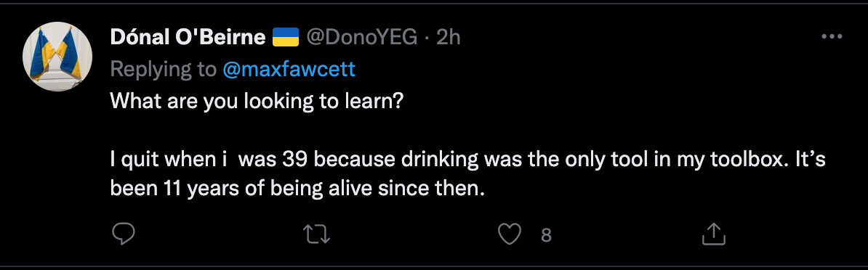Reply to the tweet with the speech bubble icon
Viewport: 868px width, 270px height.
[124, 234]
